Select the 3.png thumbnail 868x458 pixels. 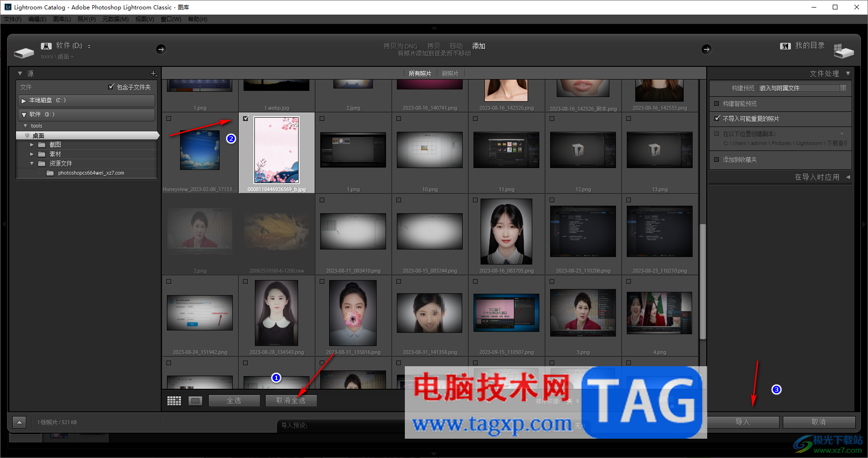click(583, 313)
